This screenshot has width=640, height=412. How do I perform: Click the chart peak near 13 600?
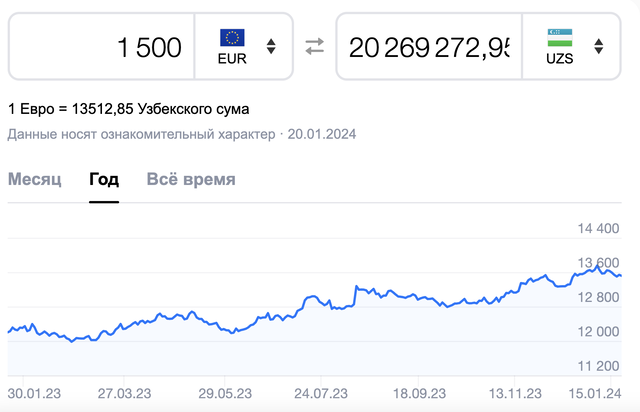tap(598, 266)
